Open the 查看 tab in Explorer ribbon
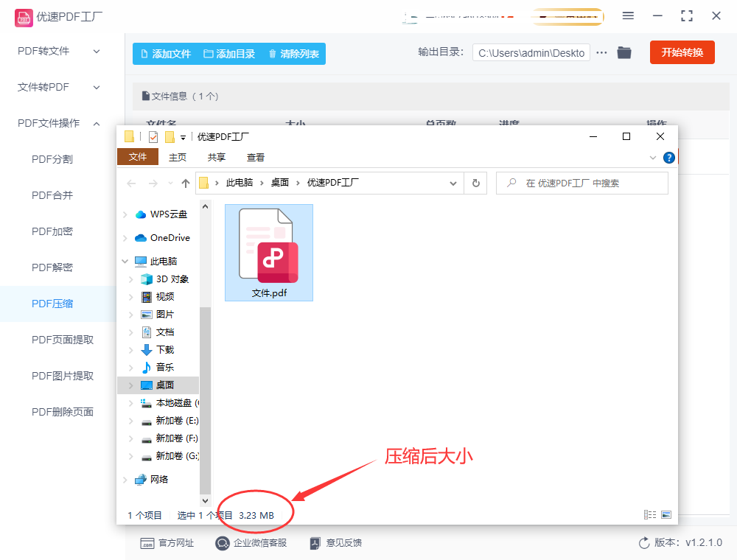The image size is (737, 560). tap(255, 158)
